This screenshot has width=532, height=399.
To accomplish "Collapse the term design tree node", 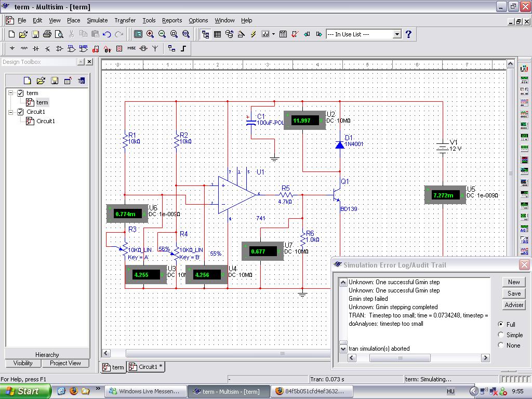I will pyautogui.click(x=10, y=93).
